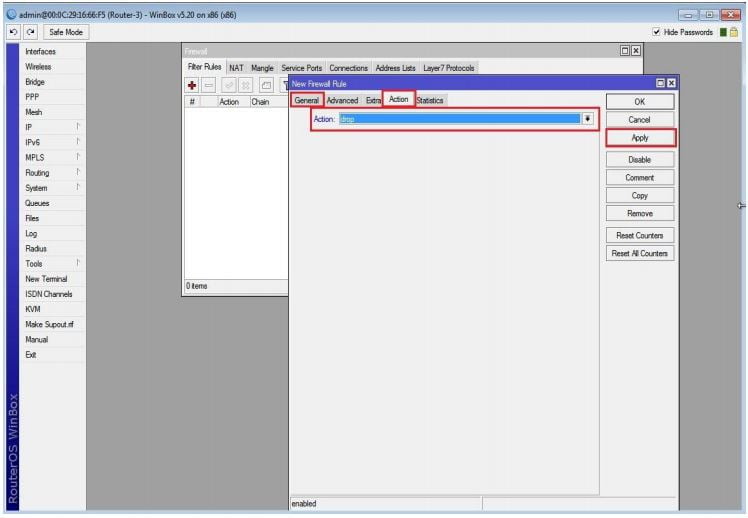Expand the Routing submenu
Image resolution: width=748 pixels, height=518 pixels.
pyautogui.click(x=77, y=173)
